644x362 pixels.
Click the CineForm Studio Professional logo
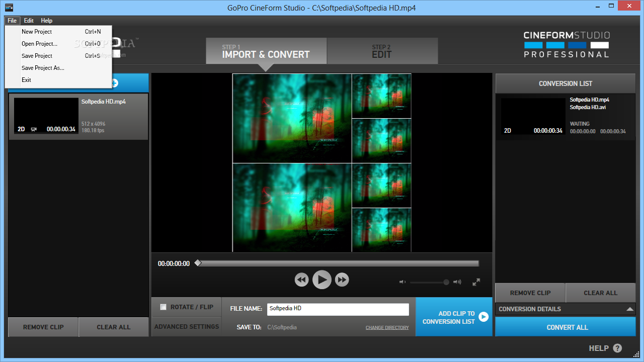click(x=567, y=45)
